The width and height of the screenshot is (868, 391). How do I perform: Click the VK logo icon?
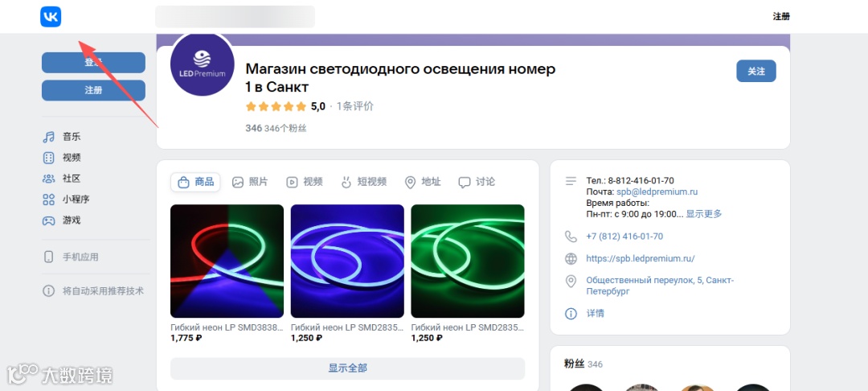(51, 17)
